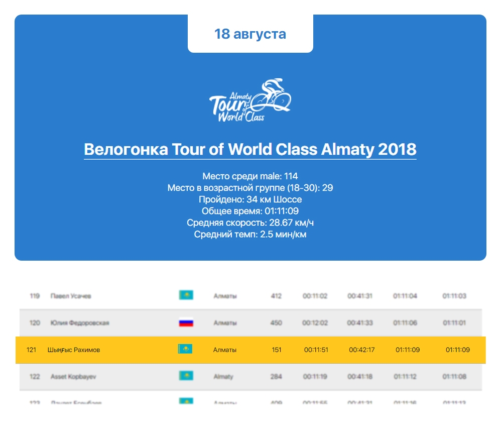The image size is (502, 448).
Task: Click bib number 450 in Юлия Федоровская's row
Action: (276, 323)
